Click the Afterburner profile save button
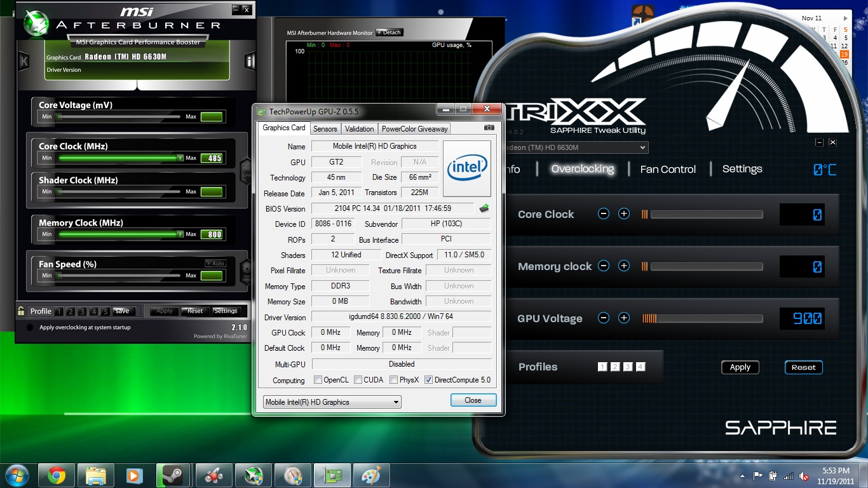The height and width of the screenshot is (488, 868). click(x=123, y=311)
